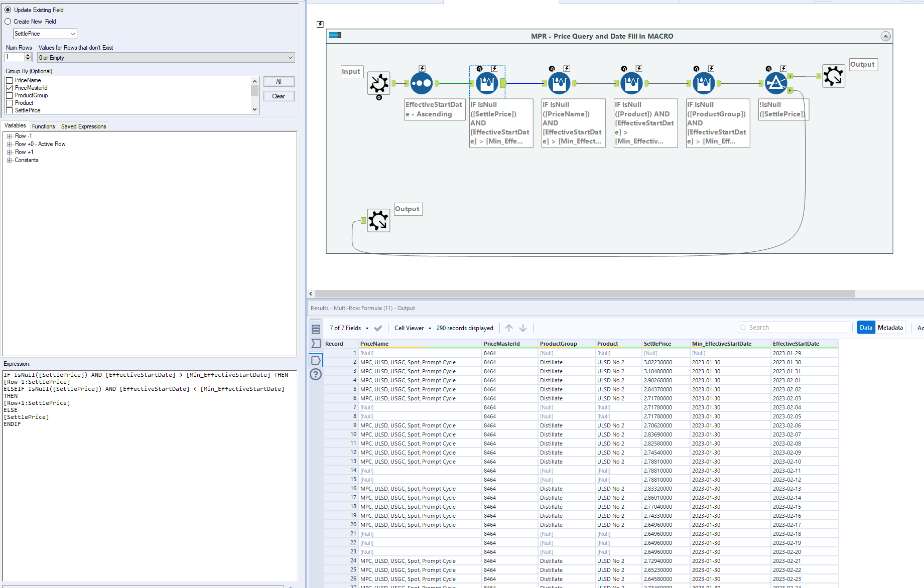The width and height of the screenshot is (924, 588).
Task: Click the Clear button for Group By
Action: tap(279, 96)
